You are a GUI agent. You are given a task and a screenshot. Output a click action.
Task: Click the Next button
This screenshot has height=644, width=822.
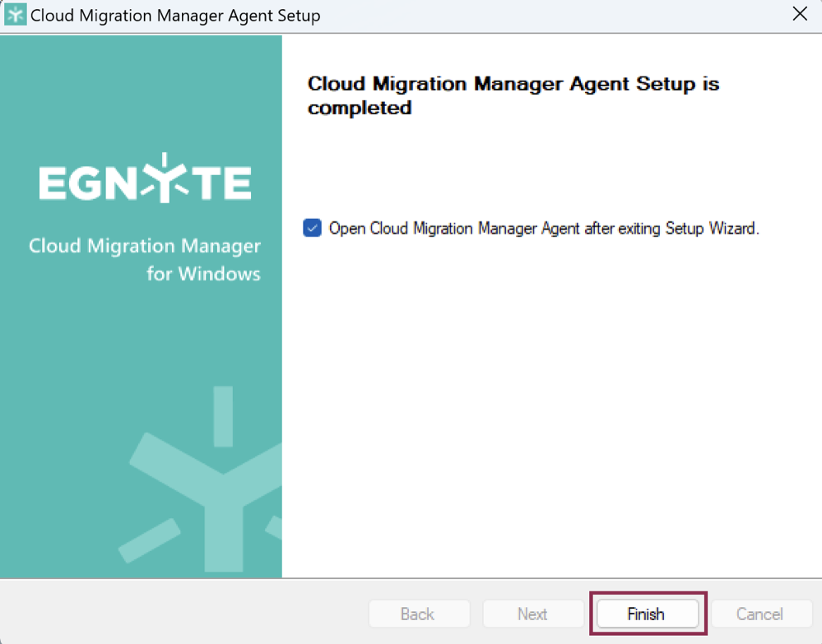(x=533, y=614)
